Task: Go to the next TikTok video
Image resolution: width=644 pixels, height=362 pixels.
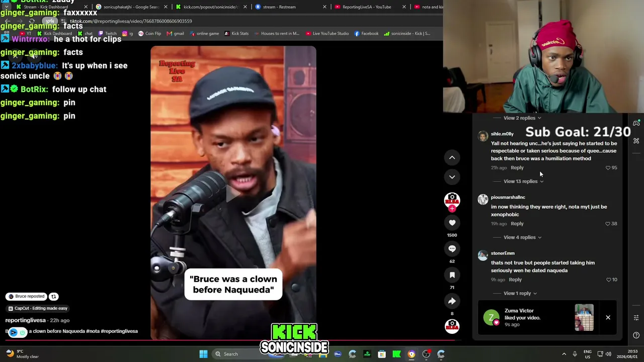Action: coord(452,177)
